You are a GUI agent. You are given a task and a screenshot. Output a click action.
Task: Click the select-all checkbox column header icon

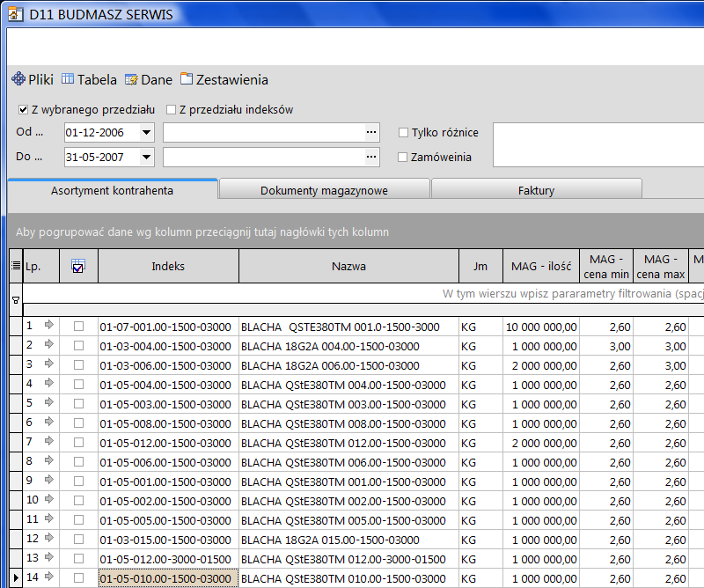click(x=78, y=266)
